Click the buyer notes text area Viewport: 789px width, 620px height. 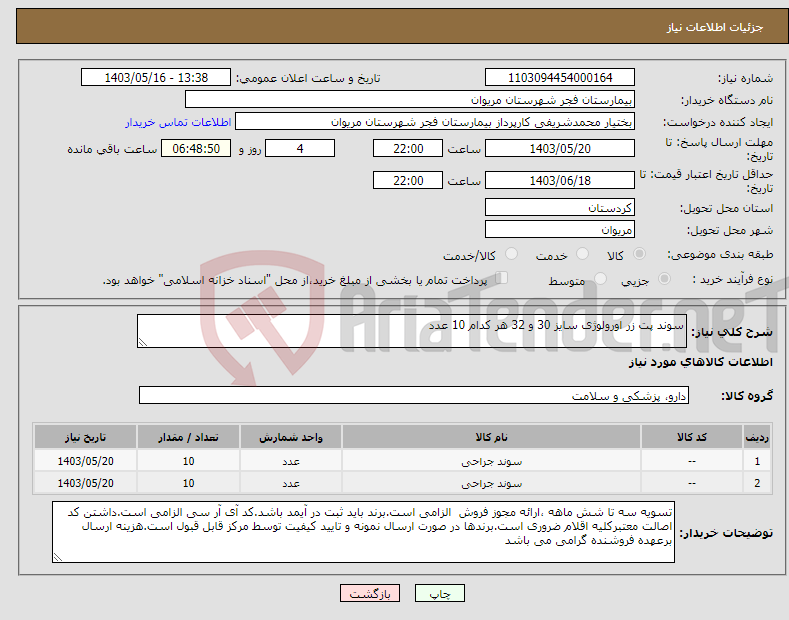(x=363, y=532)
